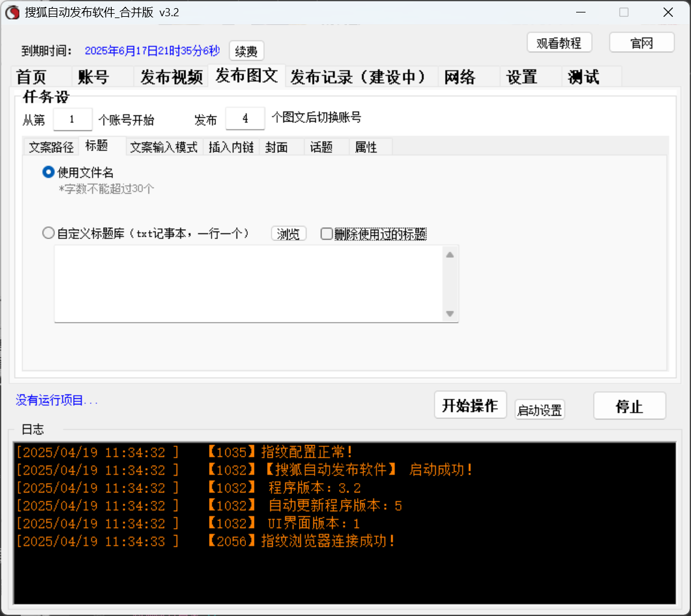Click the 观看教程 button

[559, 42]
